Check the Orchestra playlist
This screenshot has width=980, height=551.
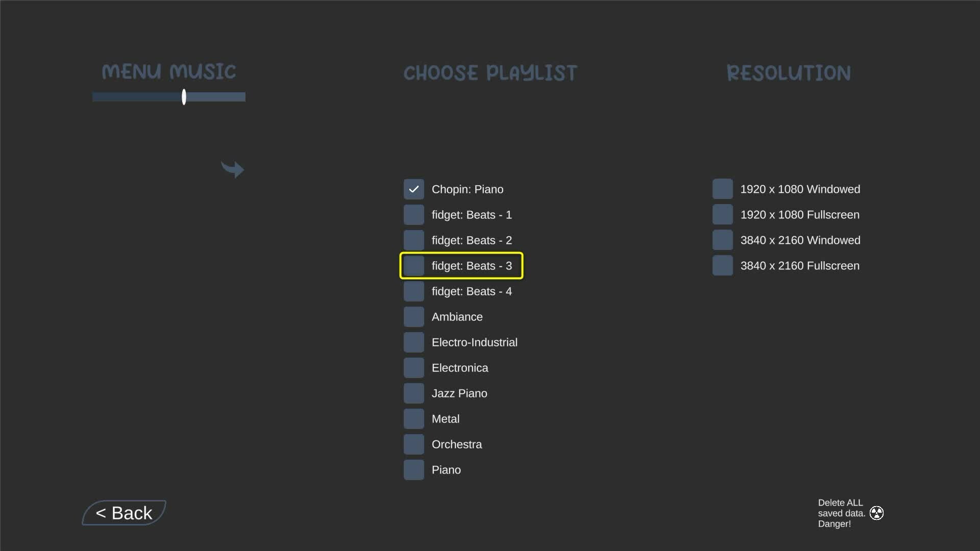(x=413, y=444)
